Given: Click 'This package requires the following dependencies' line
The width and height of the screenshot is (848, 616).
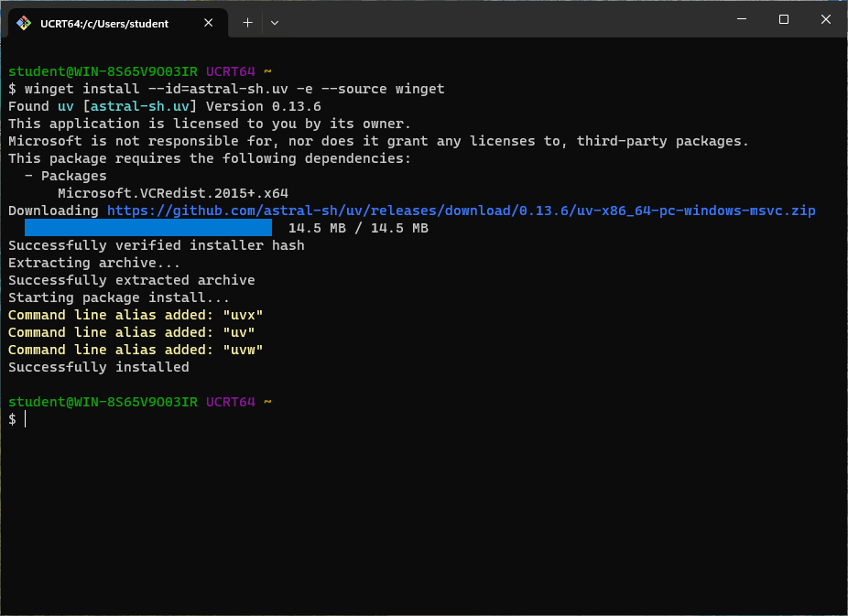Looking at the screenshot, I should coord(210,158).
